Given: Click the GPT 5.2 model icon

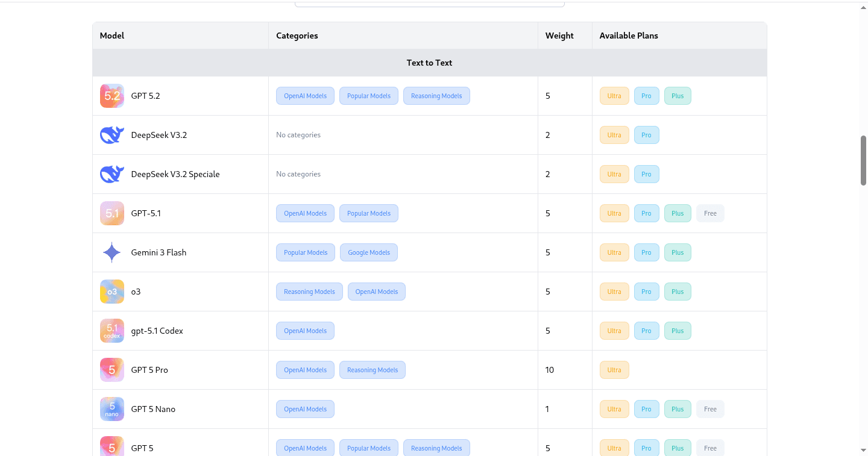Looking at the screenshot, I should pyautogui.click(x=112, y=96).
